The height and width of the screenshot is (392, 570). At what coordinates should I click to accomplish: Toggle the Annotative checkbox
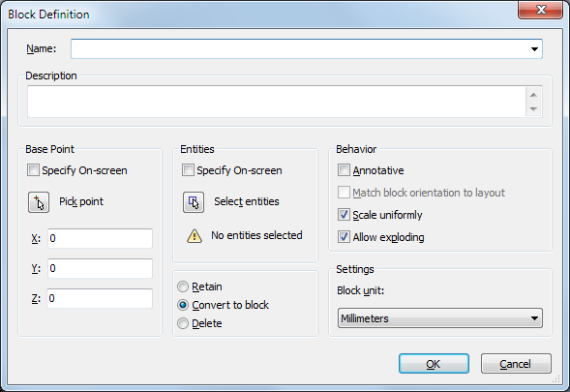344,170
